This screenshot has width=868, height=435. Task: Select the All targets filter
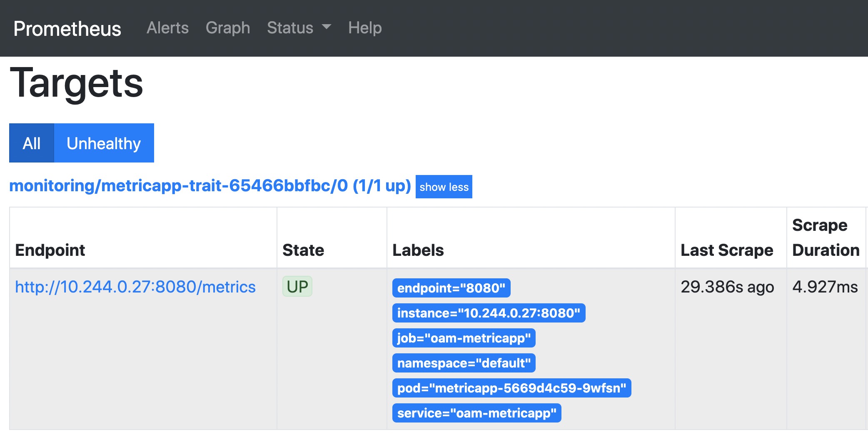(31, 143)
